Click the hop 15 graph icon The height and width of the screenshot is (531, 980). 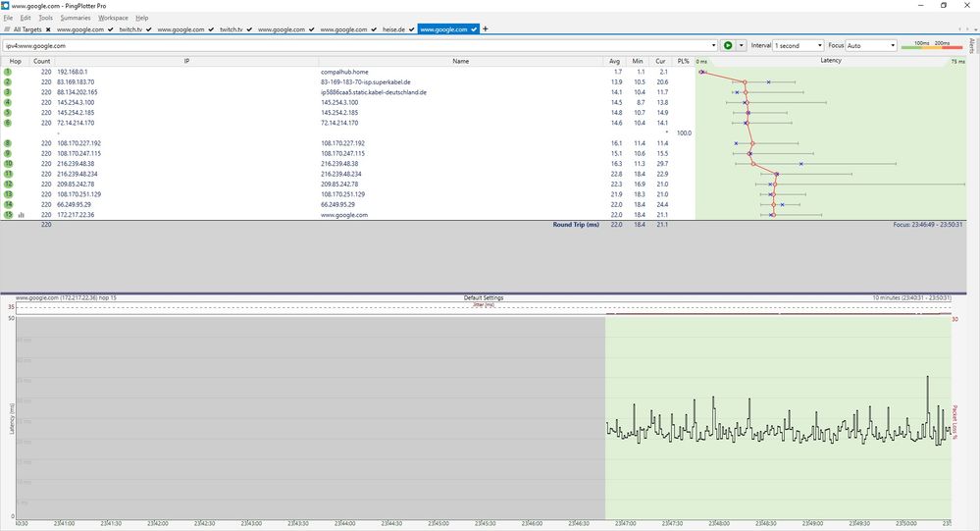click(22, 215)
